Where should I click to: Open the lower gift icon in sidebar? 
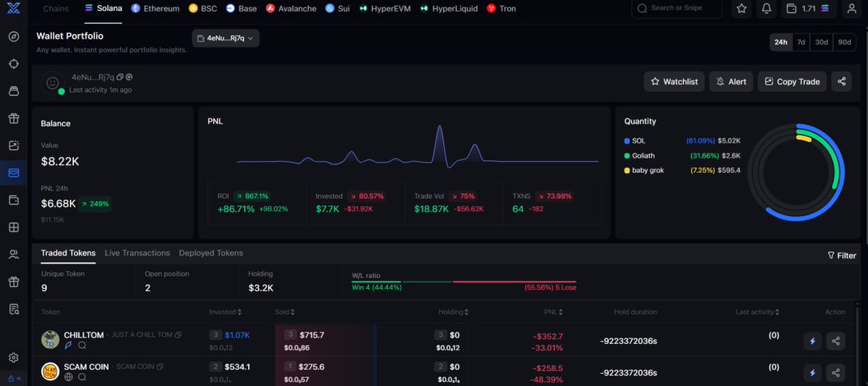tap(14, 282)
